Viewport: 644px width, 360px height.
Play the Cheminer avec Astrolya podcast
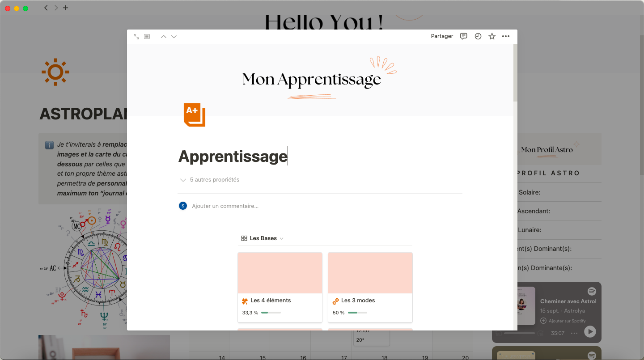(590, 332)
